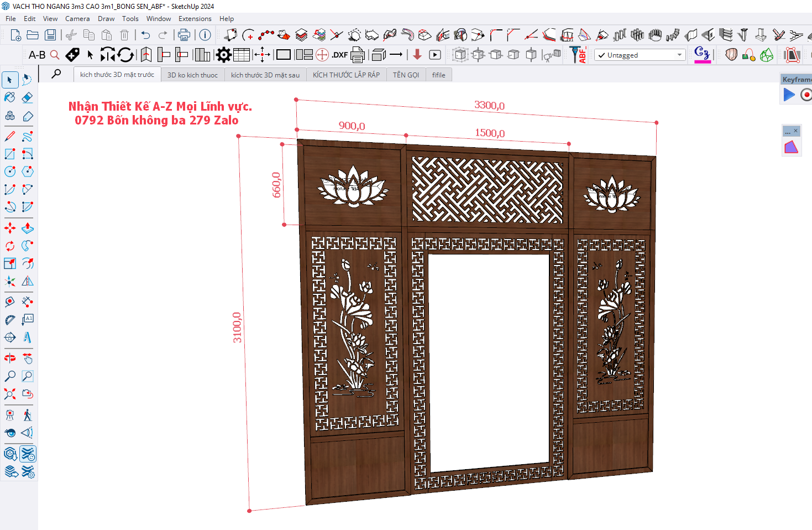Click the DXF export icon

pyautogui.click(x=339, y=55)
